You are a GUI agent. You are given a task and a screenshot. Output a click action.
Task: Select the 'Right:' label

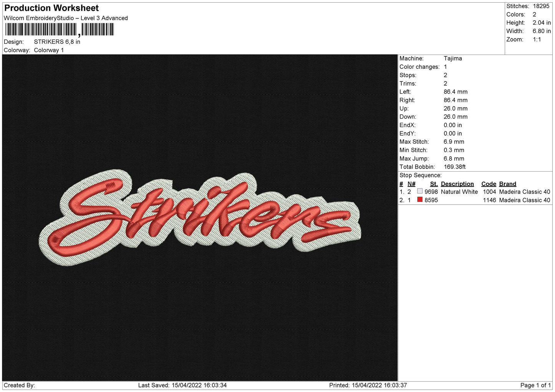pyautogui.click(x=407, y=100)
